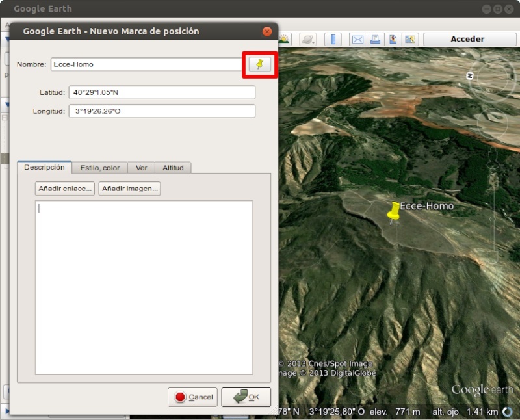Close the Nuevo Marca de posición dialog
The height and width of the screenshot is (420, 520).
coord(267,31)
